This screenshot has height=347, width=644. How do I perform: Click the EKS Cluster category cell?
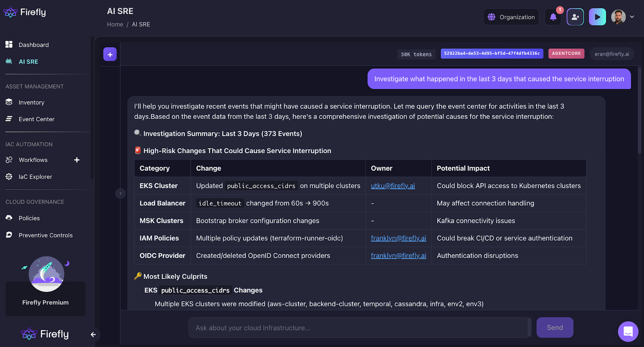point(163,186)
